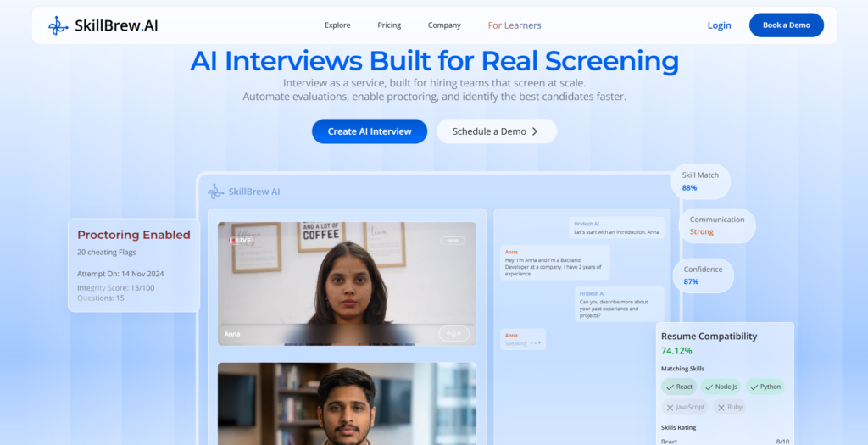This screenshot has height=445, width=868.
Task: Click the '20 cheating Flags' text
Action: coord(106,252)
